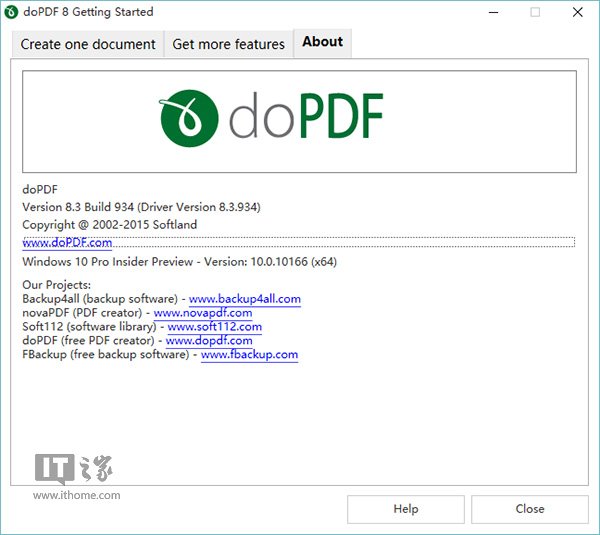The width and height of the screenshot is (600, 535).
Task: Select the About tab
Action: [323, 42]
